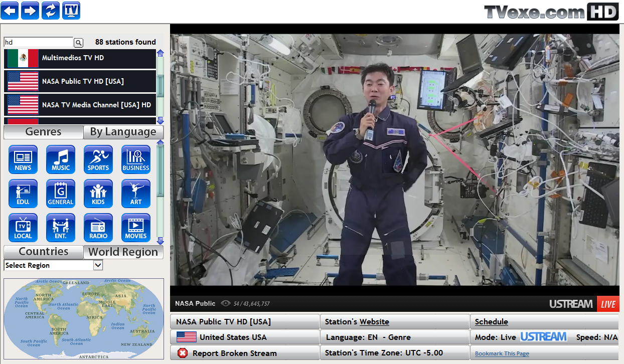Select the Edu. genre icon
The width and height of the screenshot is (624, 364).
[23, 194]
